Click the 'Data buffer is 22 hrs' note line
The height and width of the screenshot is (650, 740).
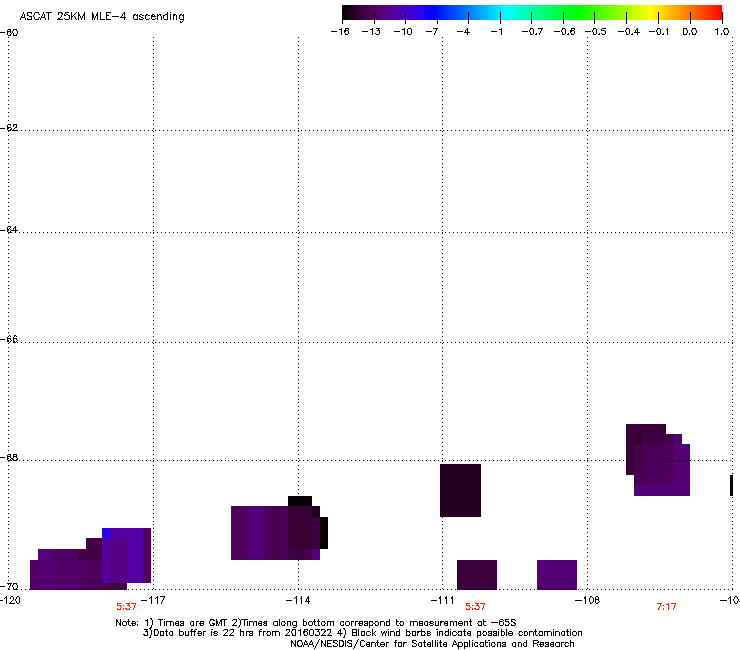tap(362, 633)
